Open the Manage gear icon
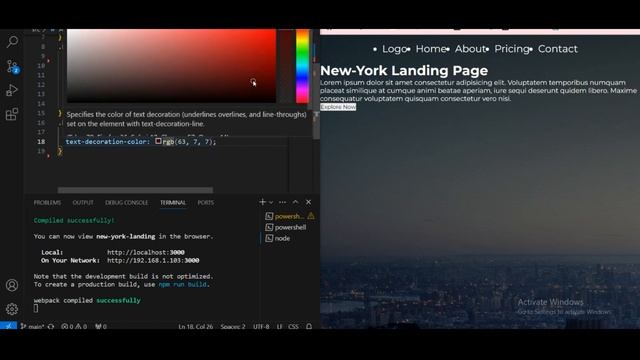This screenshot has width=640, height=360. click(x=12, y=309)
